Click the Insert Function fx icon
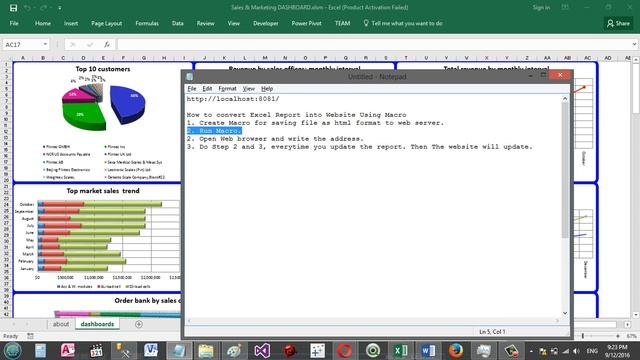 point(107,44)
